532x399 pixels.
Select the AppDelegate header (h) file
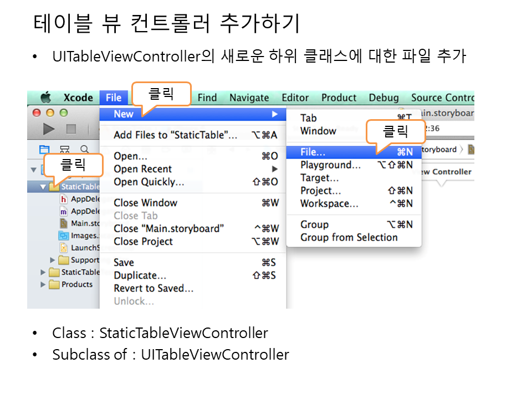tap(64, 199)
